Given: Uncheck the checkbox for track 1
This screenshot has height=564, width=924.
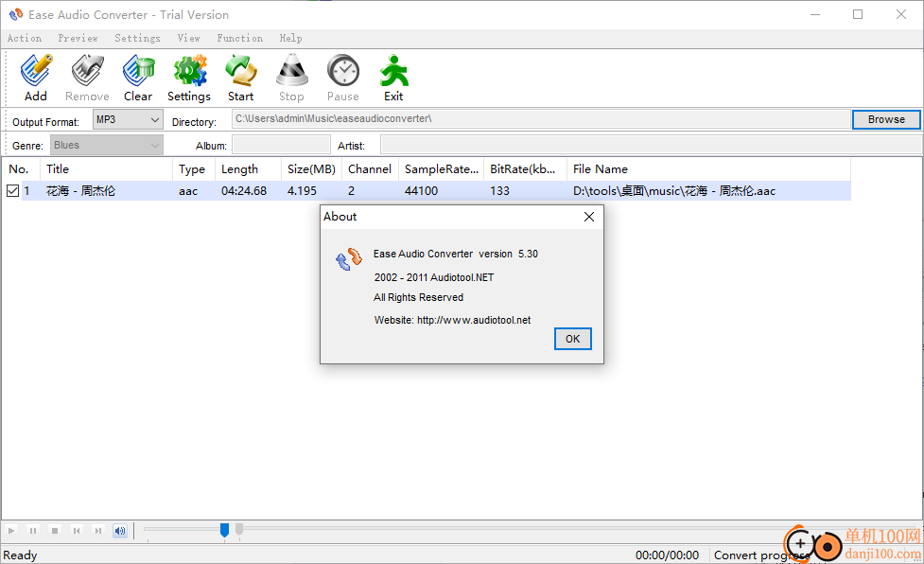Looking at the screenshot, I should 13,191.
